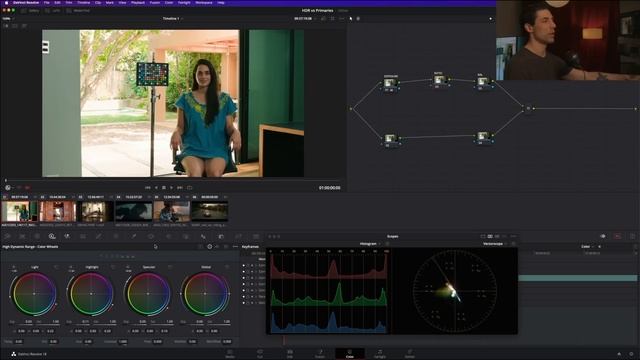Open the Curves palette
Viewport: 640px width, 360px height.
tap(99, 236)
